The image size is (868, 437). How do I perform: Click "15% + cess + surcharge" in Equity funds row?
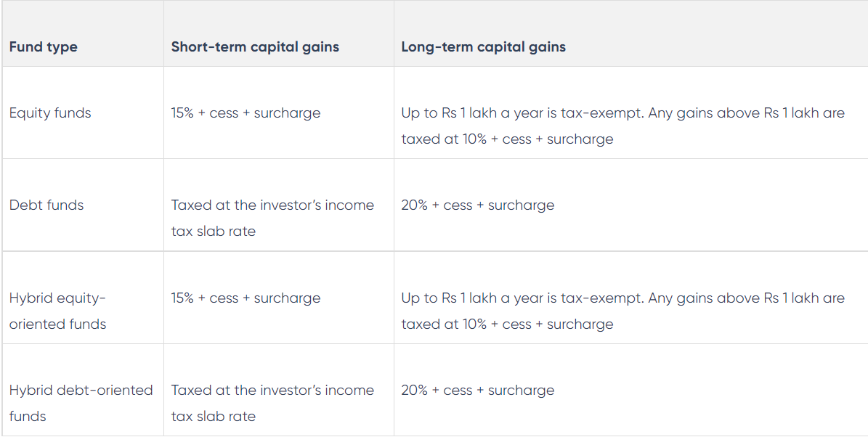246,113
